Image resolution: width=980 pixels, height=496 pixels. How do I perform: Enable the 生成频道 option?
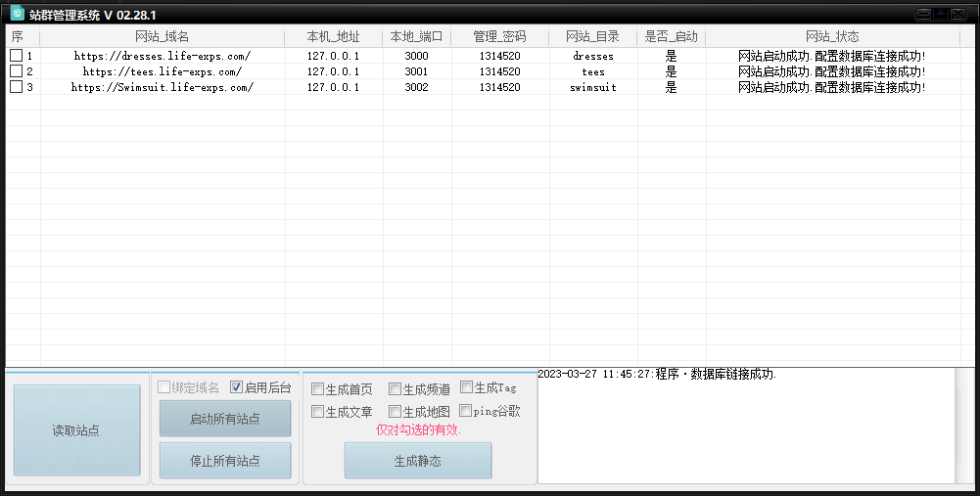pos(395,389)
